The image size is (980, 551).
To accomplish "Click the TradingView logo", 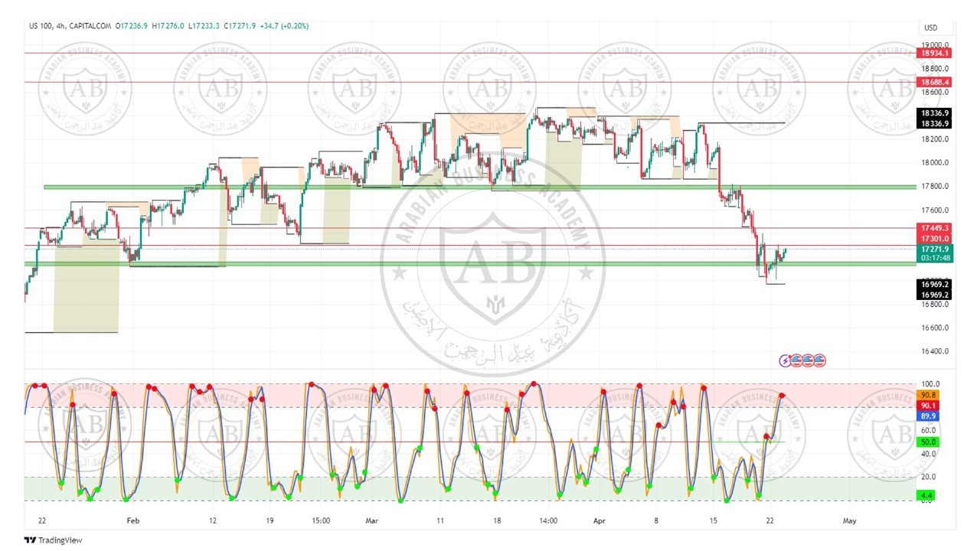I will [x=53, y=540].
